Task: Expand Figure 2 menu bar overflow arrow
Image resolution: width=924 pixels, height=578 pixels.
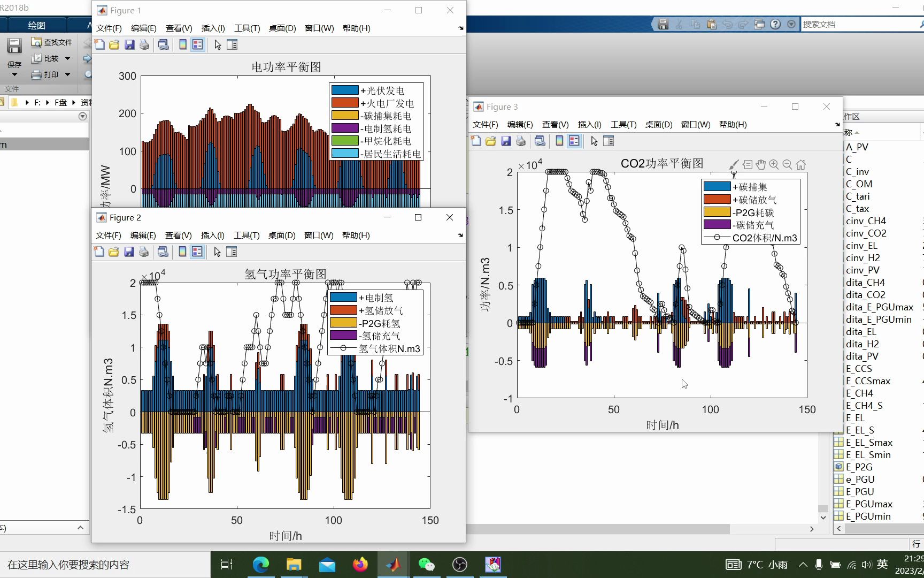Action: (x=460, y=235)
